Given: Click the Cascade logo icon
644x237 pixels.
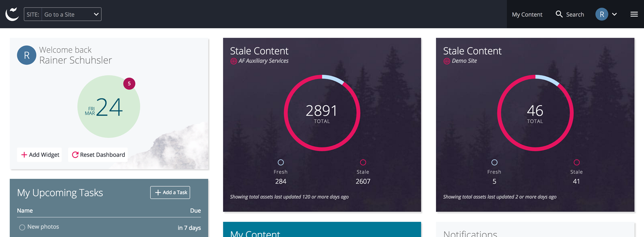Looking at the screenshot, I should (x=12, y=14).
